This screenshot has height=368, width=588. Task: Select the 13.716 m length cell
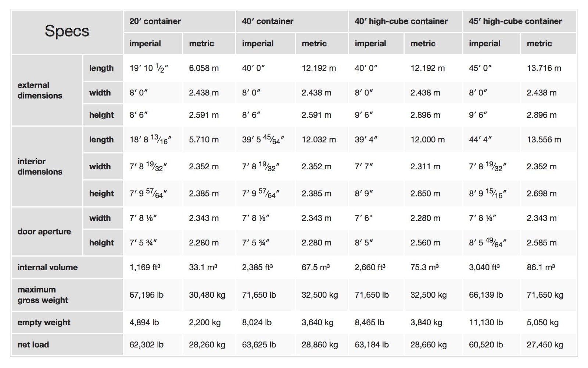[x=544, y=68]
